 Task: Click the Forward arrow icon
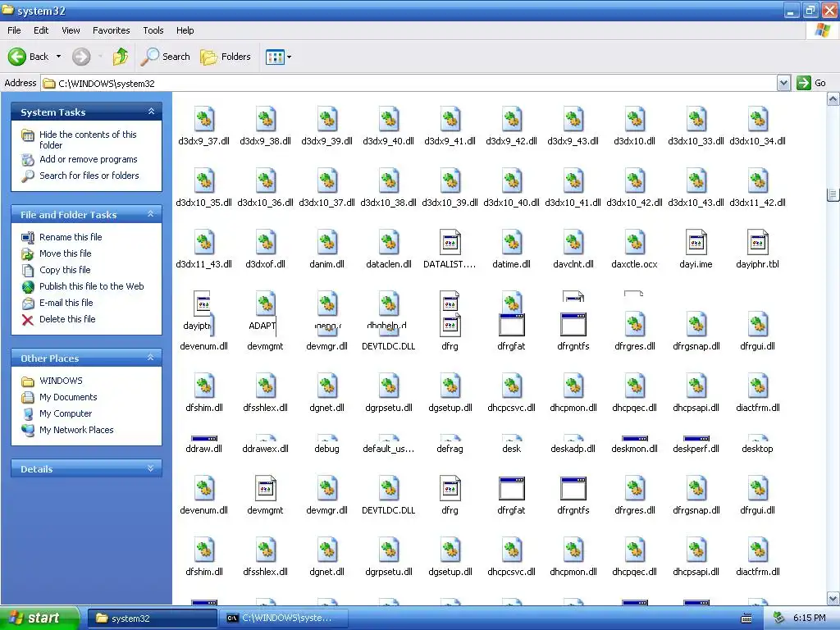(81, 57)
